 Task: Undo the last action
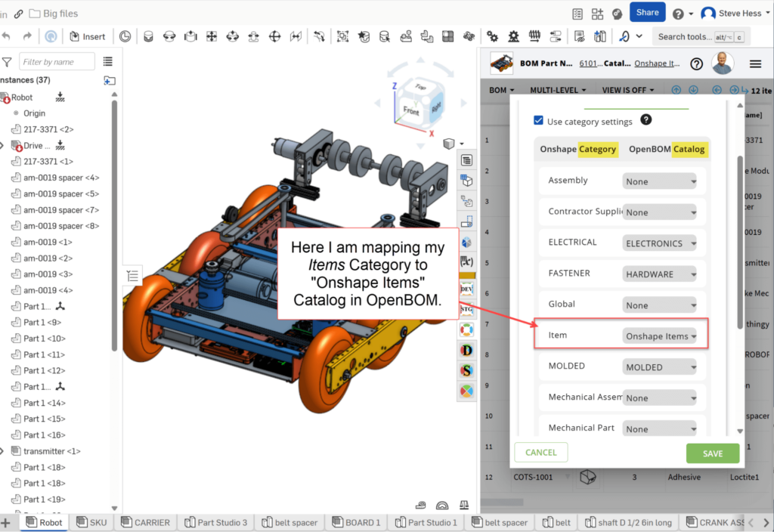coord(6,36)
